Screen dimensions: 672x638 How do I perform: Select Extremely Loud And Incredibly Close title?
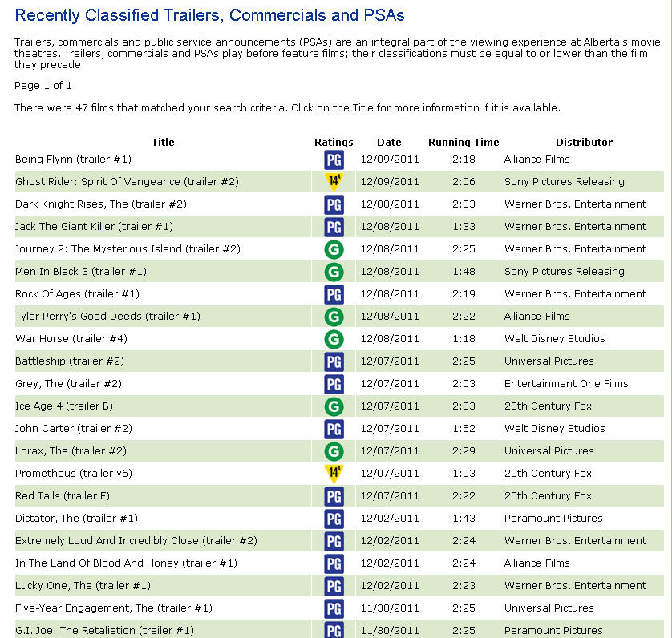[136, 540]
